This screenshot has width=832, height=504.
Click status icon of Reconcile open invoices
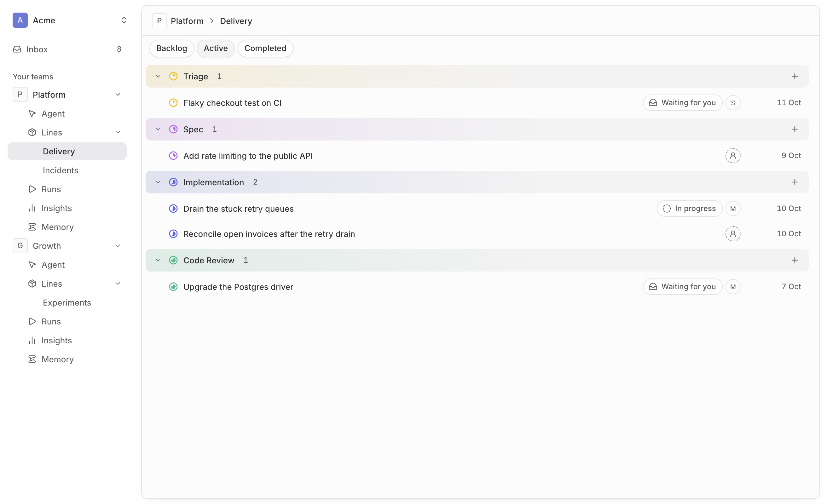click(173, 234)
